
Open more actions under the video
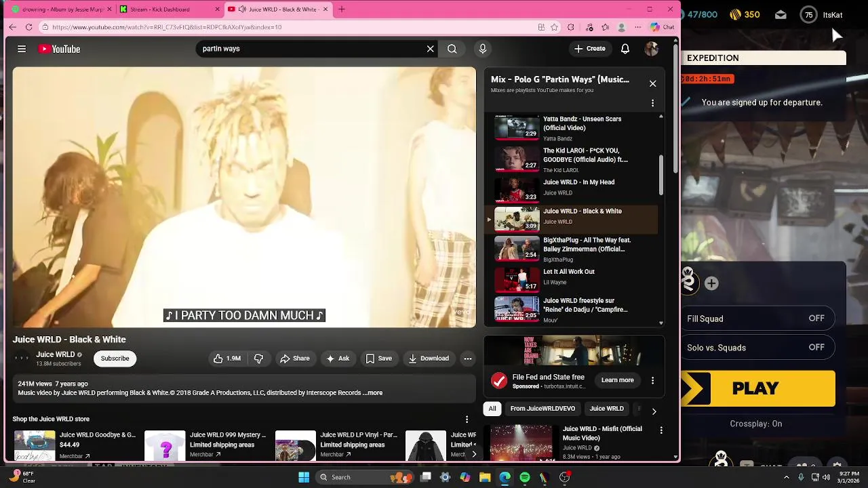click(467, 359)
